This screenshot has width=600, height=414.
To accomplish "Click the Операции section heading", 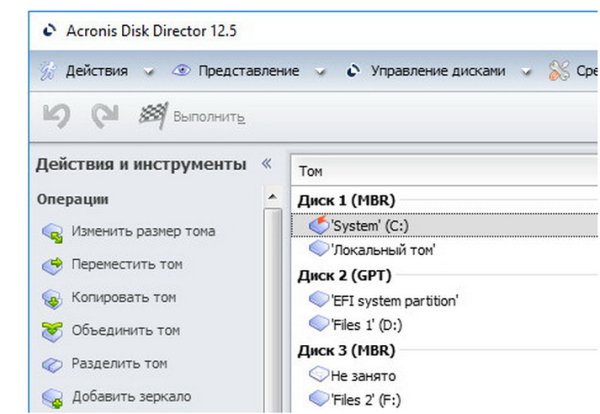I will tap(73, 199).
